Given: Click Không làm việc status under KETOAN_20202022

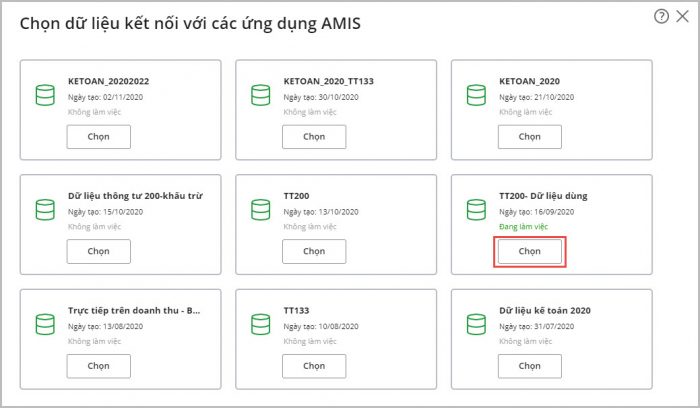Looking at the screenshot, I should coord(95,112).
